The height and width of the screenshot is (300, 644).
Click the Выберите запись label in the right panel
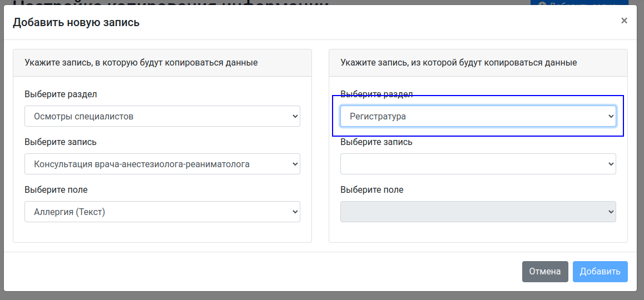coord(377,142)
